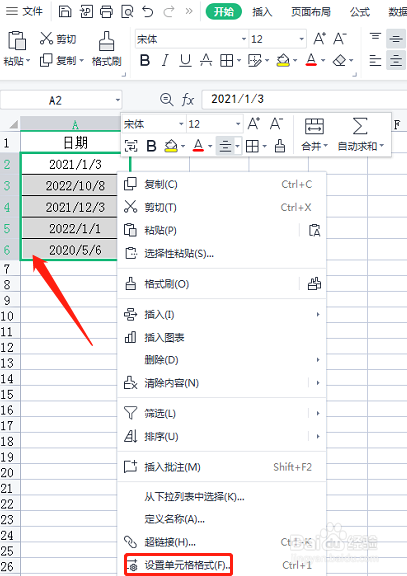Open the Name Box dropdown arrow
The image size is (407, 576).
(118, 100)
